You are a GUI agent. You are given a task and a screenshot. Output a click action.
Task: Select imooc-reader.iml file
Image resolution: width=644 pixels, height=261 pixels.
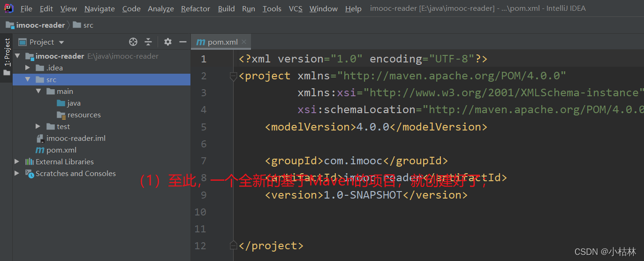point(102,138)
